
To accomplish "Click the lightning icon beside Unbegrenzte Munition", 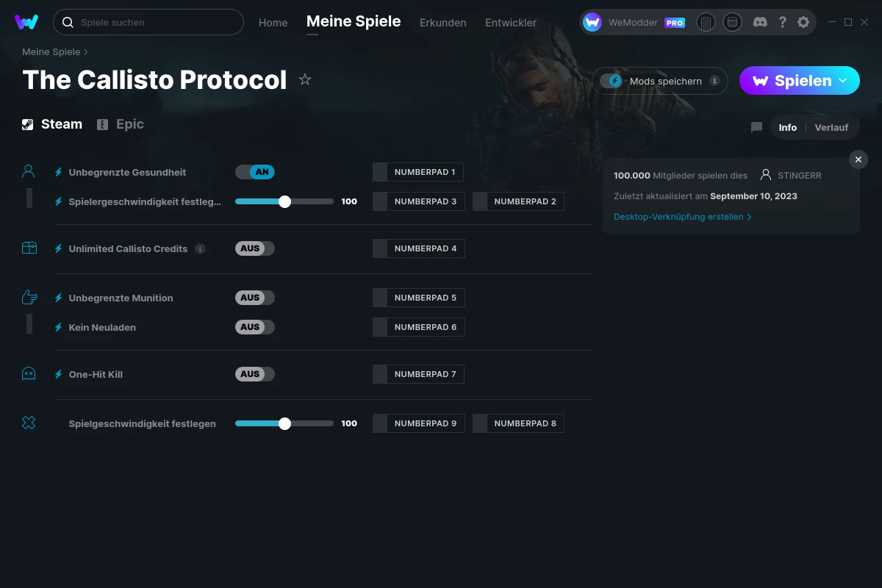I will (x=59, y=298).
